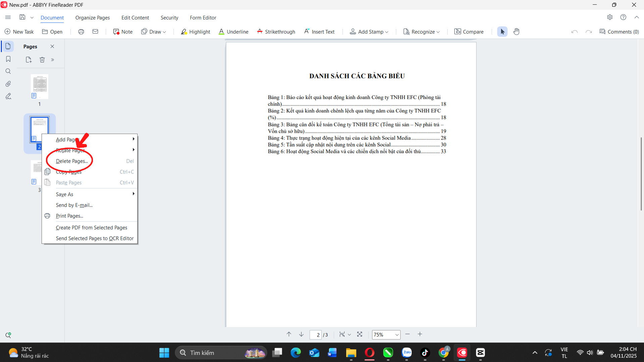Activate the arrow selection tool

tap(502, 32)
